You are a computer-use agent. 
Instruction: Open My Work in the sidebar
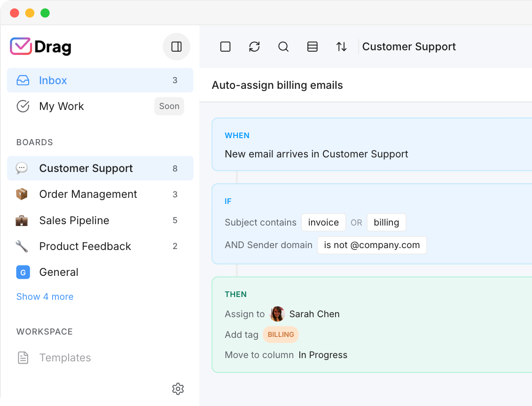coord(100,106)
